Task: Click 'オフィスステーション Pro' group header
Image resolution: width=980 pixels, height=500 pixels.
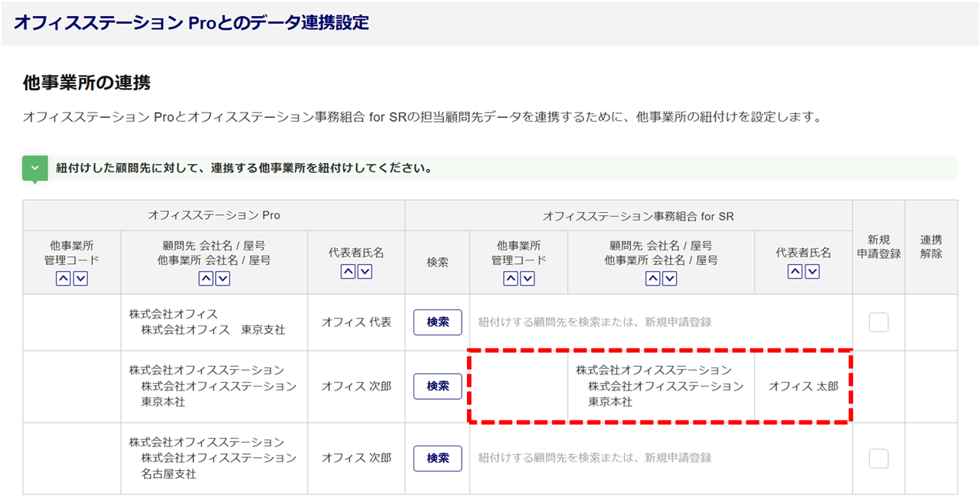Action: coord(214,215)
